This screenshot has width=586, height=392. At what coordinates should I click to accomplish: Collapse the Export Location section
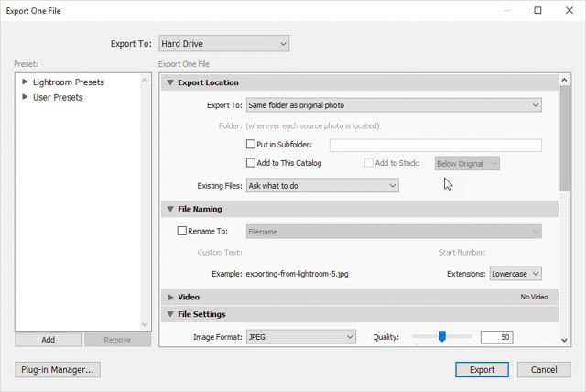click(x=170, y=82)
